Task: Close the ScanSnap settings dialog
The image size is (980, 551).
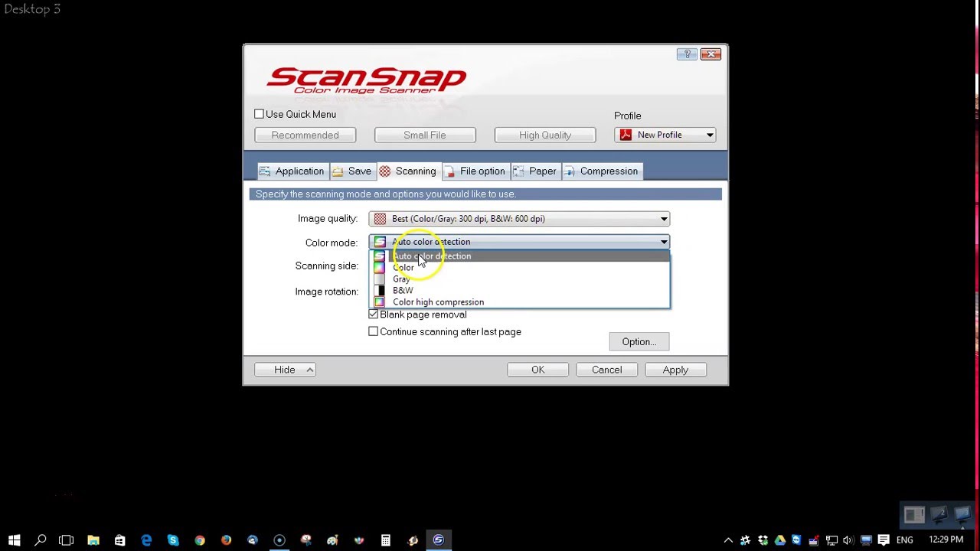Action: pos(710,54)
